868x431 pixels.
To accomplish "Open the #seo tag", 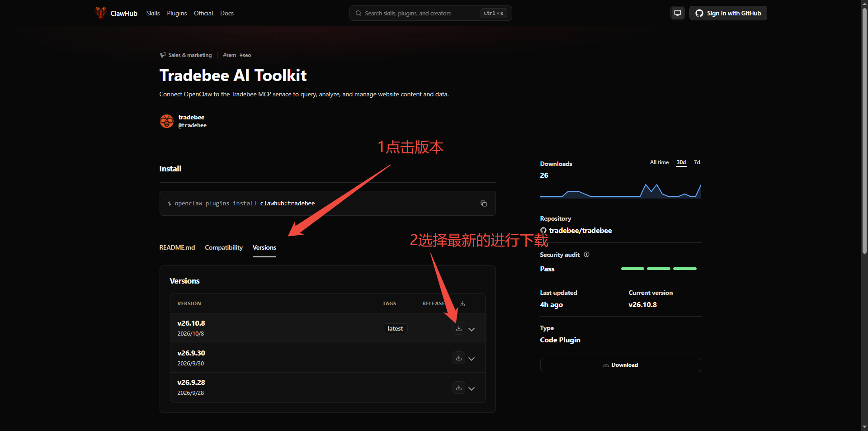I will pyautogui.click(x=245, y=55).
